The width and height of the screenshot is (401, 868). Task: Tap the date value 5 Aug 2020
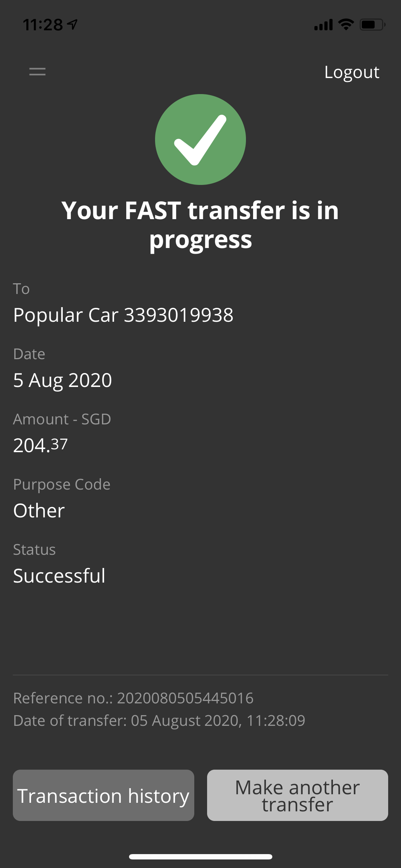pyautogui.click(x=62, y=380)
